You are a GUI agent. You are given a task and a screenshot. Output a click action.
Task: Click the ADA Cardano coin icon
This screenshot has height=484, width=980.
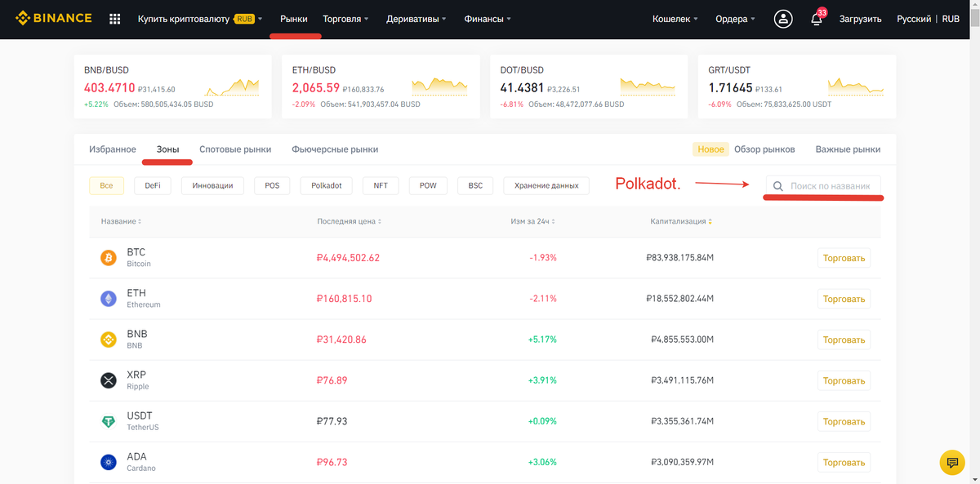point(109,462)
